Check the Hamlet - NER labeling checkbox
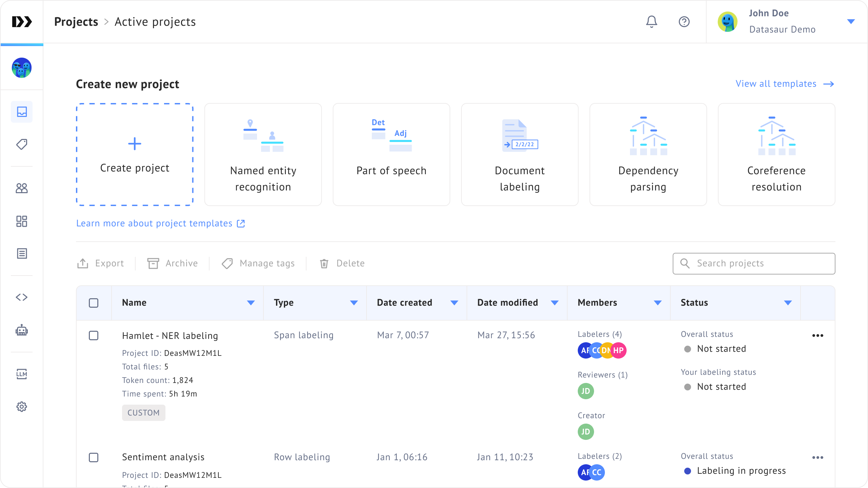 click(94, 335)
